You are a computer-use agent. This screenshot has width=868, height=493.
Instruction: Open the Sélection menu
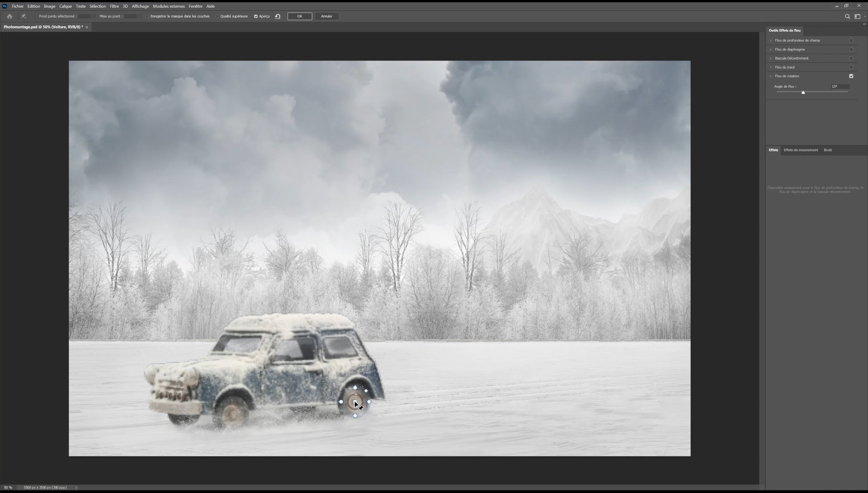[98, 6]
